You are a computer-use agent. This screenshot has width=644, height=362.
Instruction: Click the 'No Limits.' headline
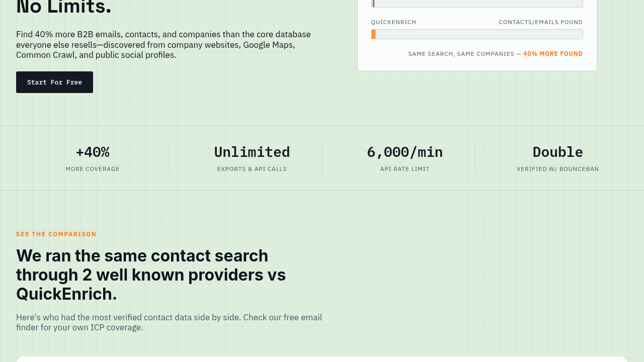64,7
